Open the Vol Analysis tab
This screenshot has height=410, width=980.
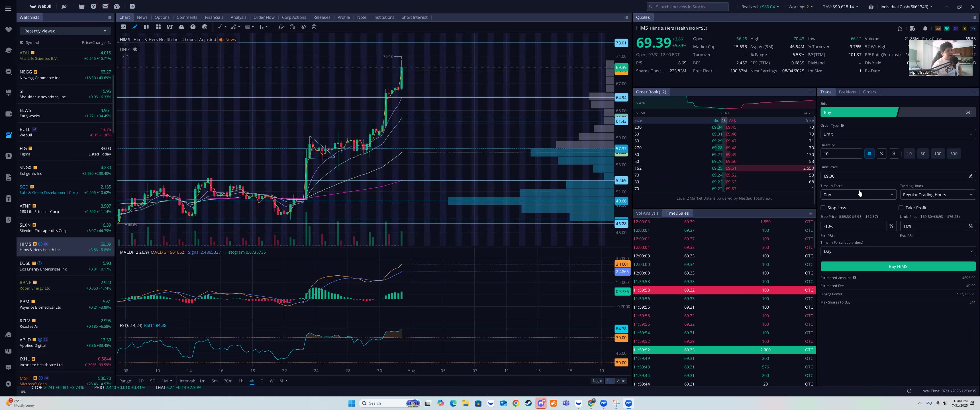point(647,213)
